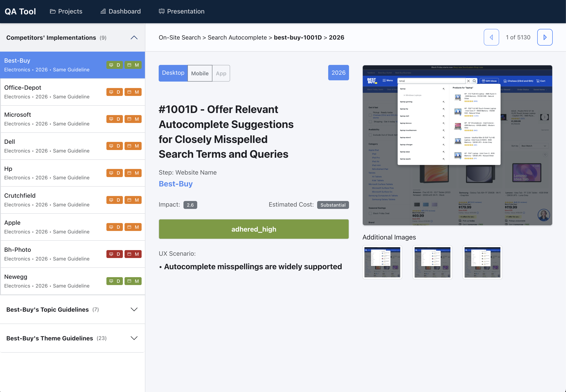Click the guideline title #1001D heading
The width and height of the screenshot is (566, 392).
tap(226, 132)
